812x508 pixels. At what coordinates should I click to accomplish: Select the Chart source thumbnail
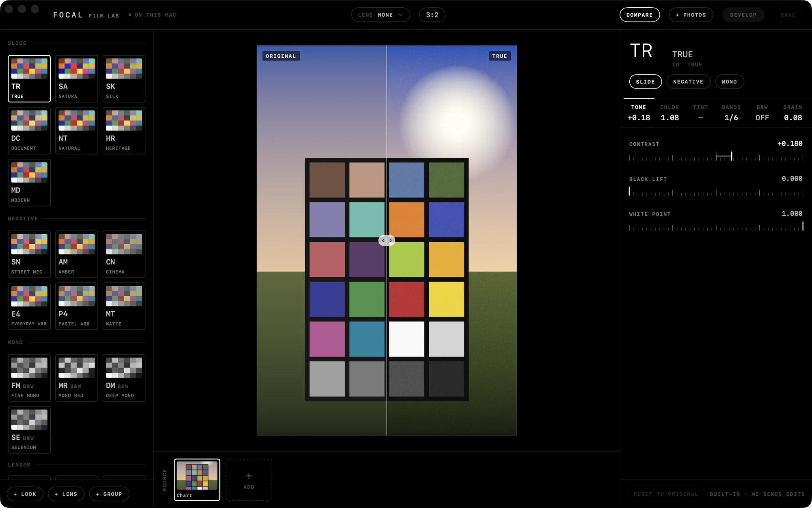[197, 480]
